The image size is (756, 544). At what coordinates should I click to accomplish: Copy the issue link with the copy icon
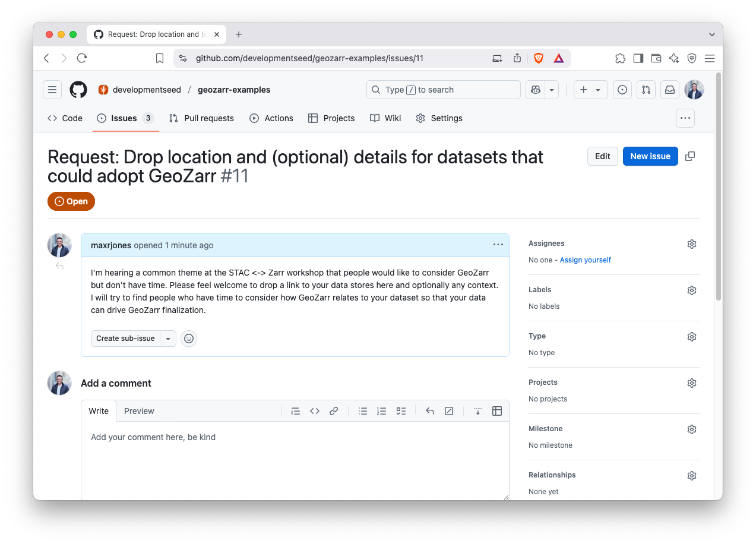point(689,156)
